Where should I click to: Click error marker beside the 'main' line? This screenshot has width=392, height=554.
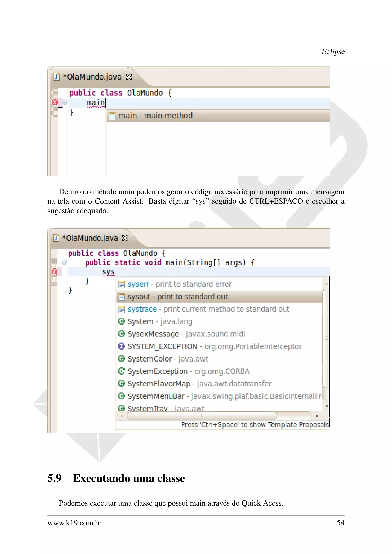pos(55,102)
